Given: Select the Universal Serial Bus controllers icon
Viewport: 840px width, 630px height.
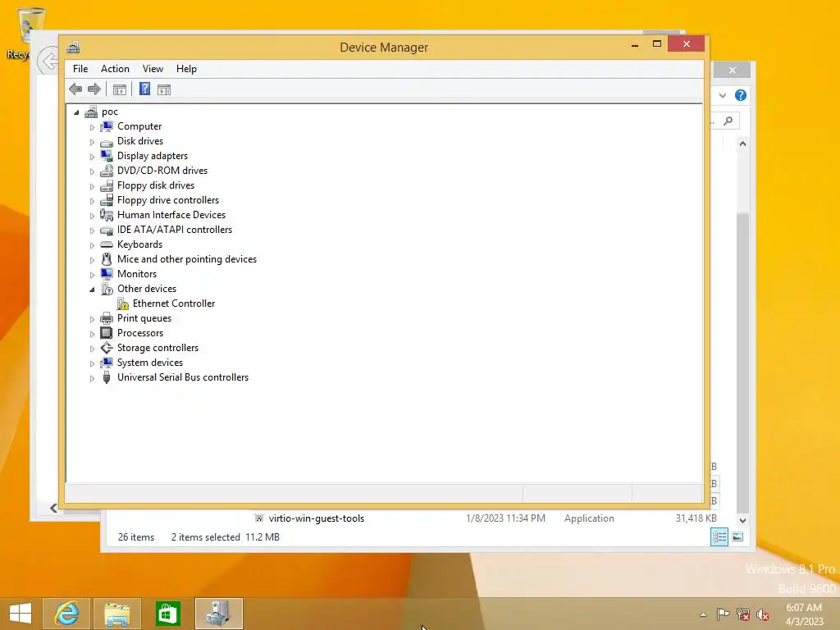Looking at the screenshot, I should click(107, 377).
